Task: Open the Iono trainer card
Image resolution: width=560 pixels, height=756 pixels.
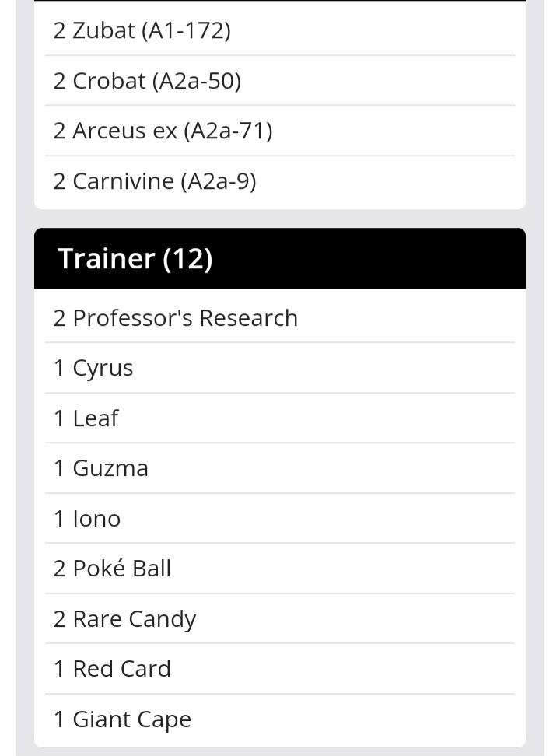Action: click(96, 519)
